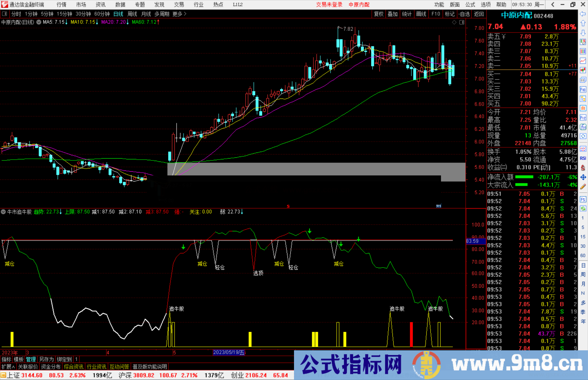Click the 2023/05/19 date marker on timeline
588x380 pixels.
[229, 352]
